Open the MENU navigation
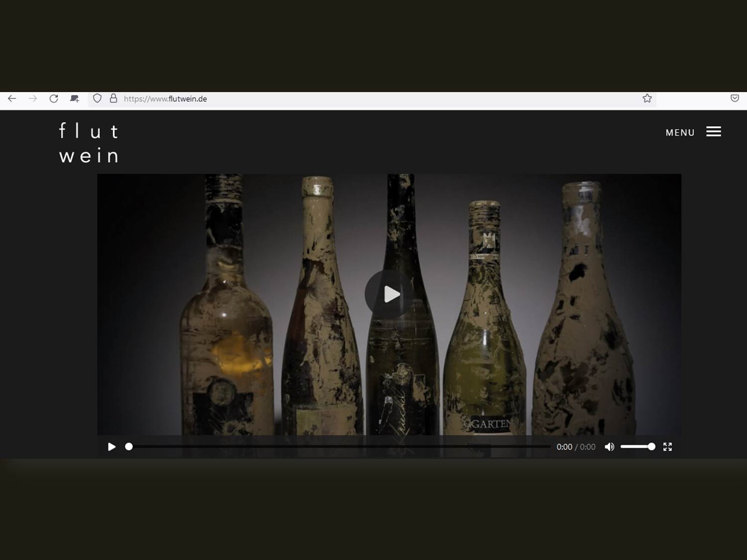 680,132
